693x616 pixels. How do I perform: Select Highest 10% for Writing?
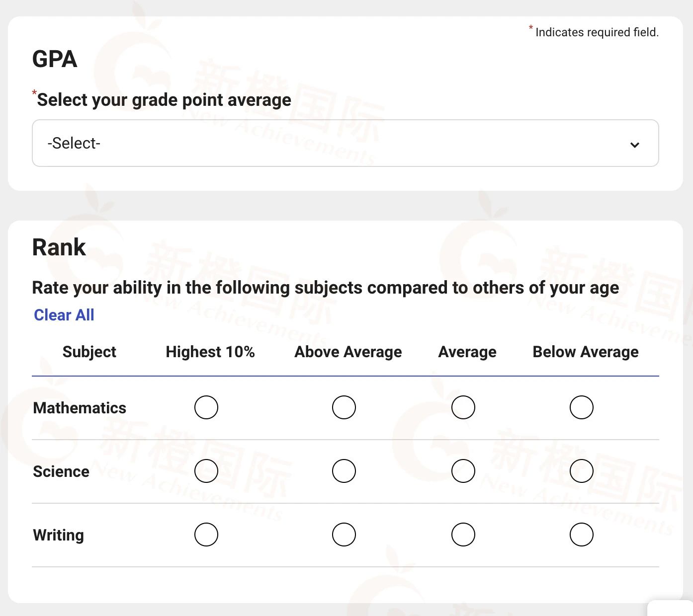(206, 535)
